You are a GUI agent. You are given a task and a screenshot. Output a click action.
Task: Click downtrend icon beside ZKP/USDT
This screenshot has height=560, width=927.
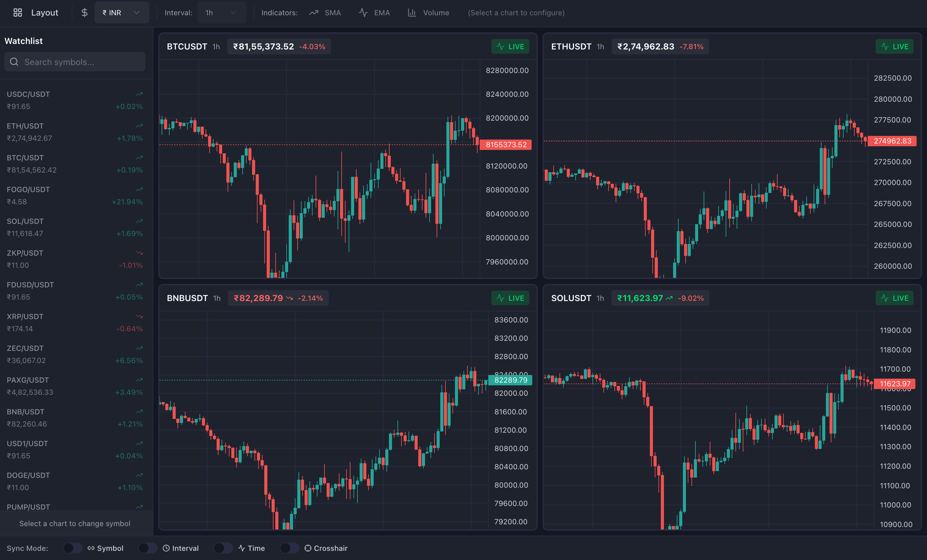139,253
